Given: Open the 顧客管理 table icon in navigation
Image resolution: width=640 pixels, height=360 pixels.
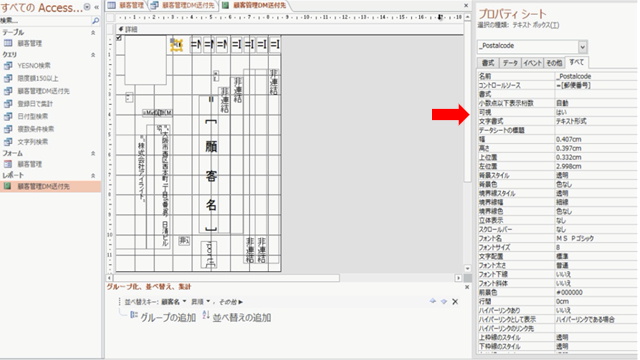Looking at the screenshot, I should click(x=8, y=43).
